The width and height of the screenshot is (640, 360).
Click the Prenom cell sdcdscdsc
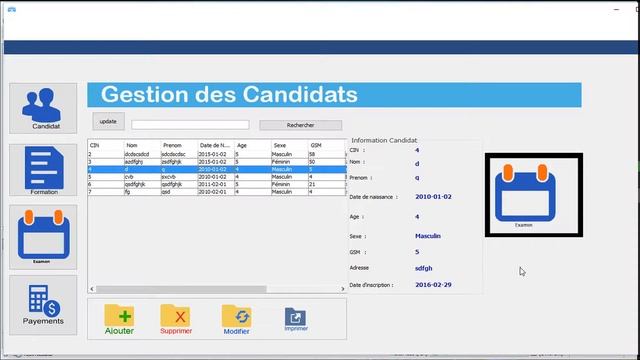(179, 154)
